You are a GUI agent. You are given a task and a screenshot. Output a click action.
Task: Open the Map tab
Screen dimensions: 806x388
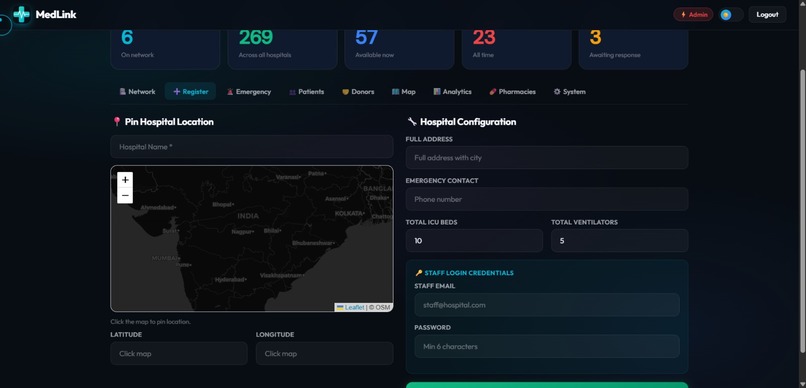[404, 91]
